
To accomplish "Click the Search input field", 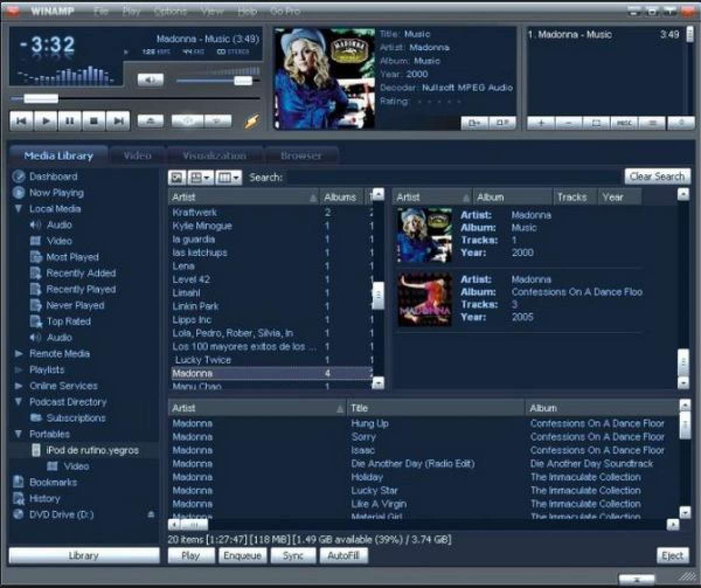I will [x=454, y=177].
